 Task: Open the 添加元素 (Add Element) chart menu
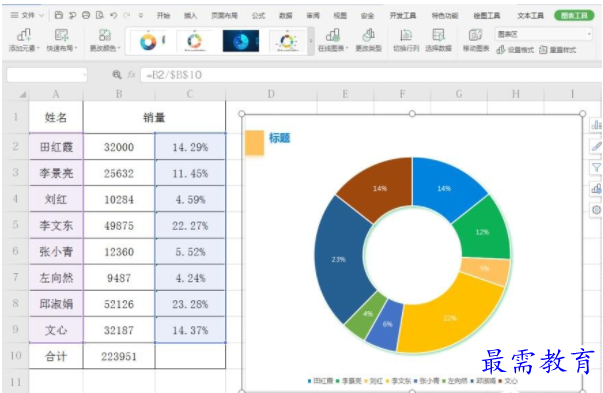24,40
